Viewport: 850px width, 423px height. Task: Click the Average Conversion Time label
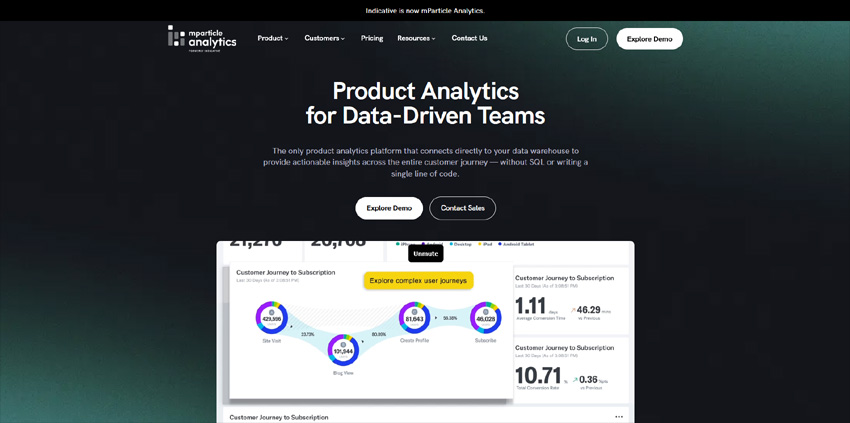[x=540, y=318]
